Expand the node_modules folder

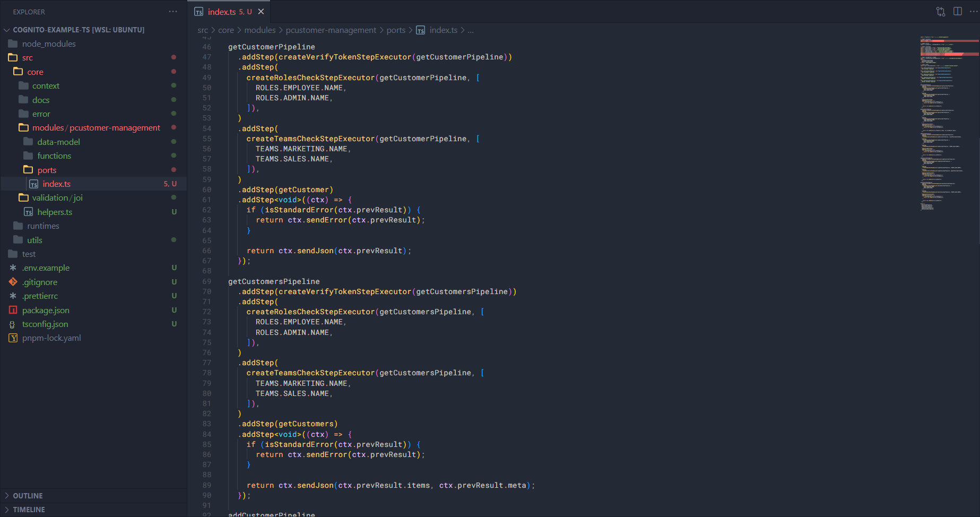pos(49,44)
